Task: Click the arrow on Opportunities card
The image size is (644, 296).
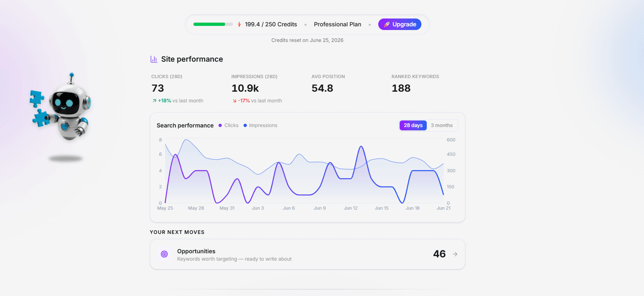Action: tap(455, 254)
